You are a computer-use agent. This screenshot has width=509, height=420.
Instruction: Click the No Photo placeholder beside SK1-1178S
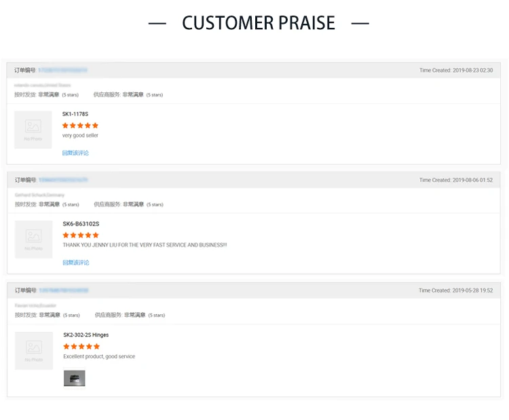point(33,130)
